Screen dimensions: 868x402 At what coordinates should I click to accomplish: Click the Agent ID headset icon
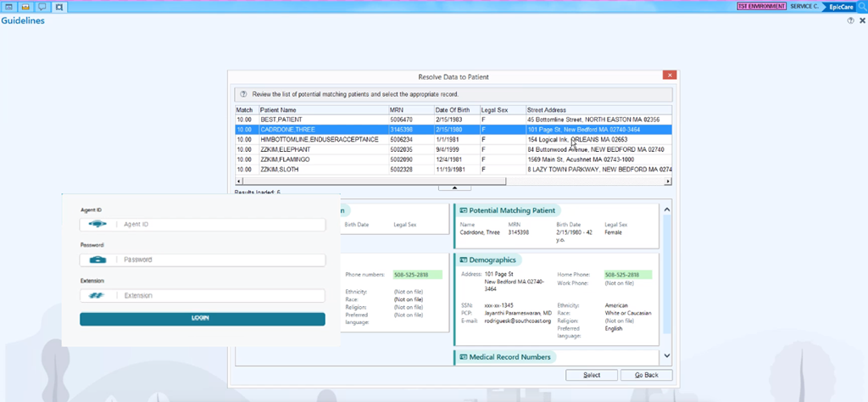97,225
